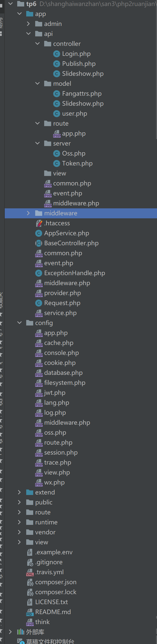Select common.php under the api folder
The width and height of the screenshot is (157, 644).
click(x=72, y=183)
